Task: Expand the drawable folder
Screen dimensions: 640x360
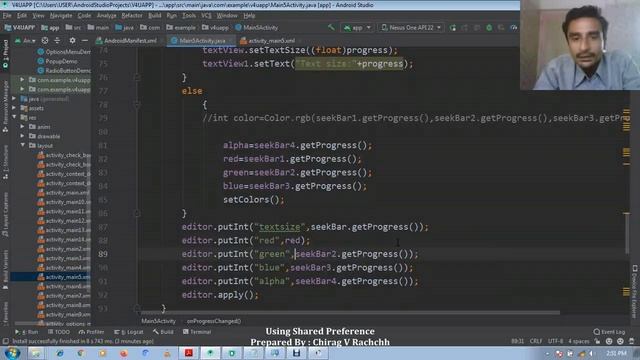Action: [x=22, y=136]
